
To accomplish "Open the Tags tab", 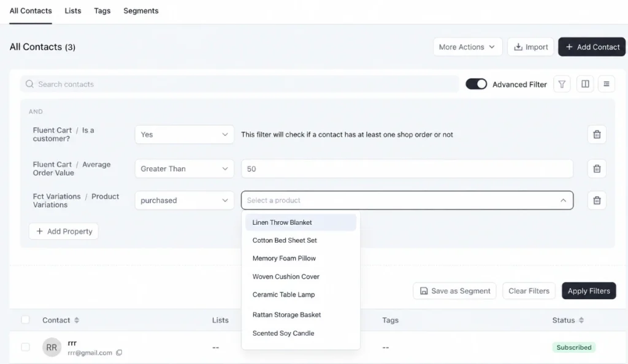I will 102,11.
